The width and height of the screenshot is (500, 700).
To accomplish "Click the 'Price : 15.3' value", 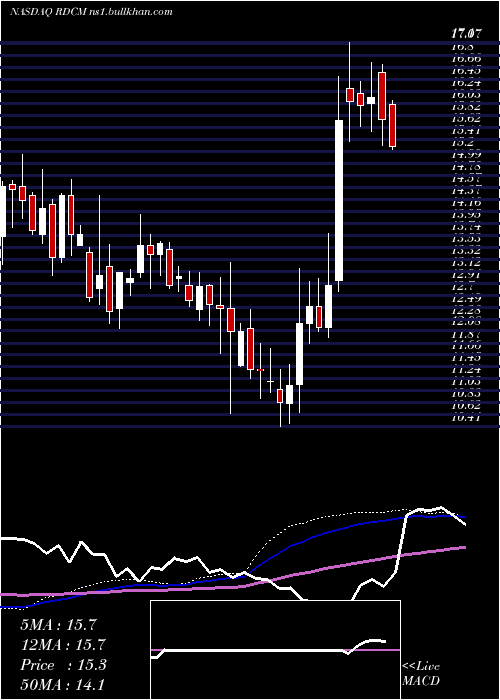I will pos(63,665).
